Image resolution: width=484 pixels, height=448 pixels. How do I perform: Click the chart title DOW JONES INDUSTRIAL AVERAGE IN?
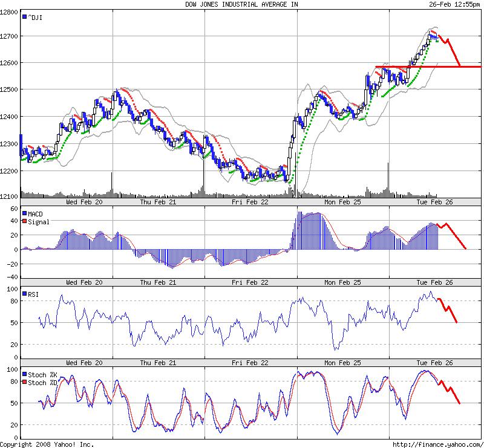coord(241,4)
